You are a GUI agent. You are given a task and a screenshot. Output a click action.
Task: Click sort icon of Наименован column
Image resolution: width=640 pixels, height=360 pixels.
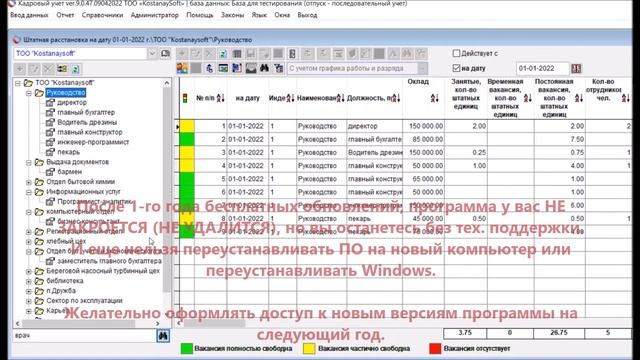pyautogui.click(x=340, y=98)
